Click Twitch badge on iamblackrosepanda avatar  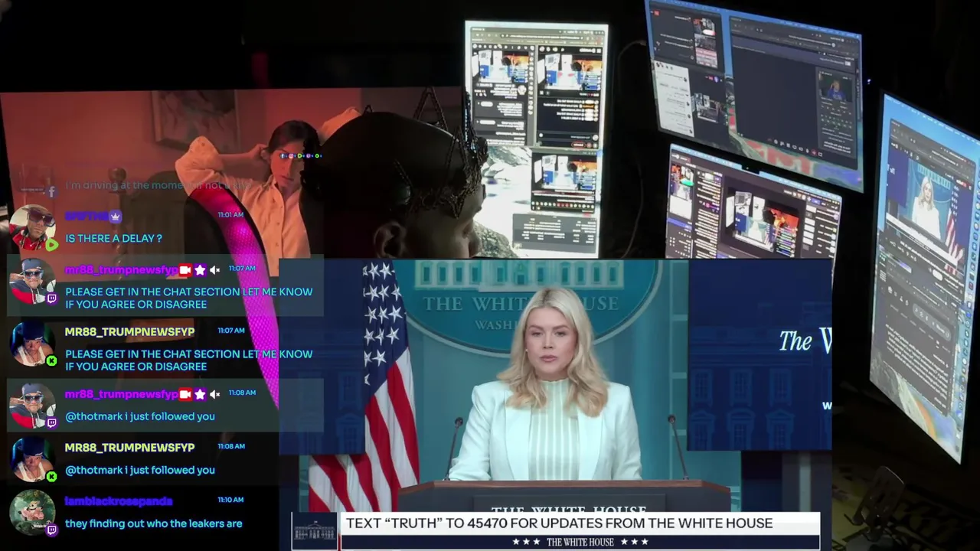pos(51,530)
